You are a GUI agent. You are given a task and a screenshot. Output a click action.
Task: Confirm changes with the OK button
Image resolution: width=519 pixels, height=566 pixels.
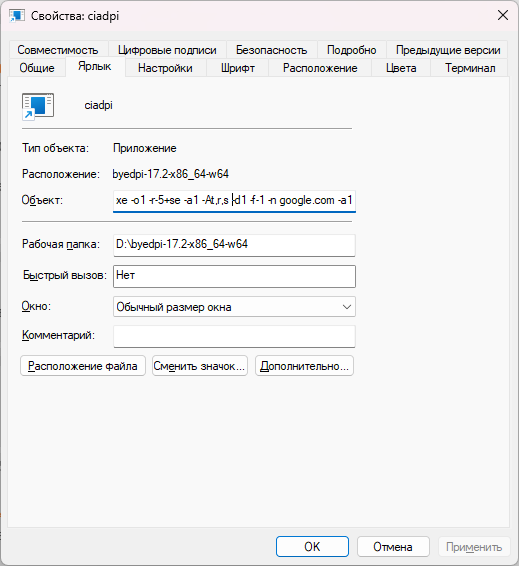pos(312,547)
